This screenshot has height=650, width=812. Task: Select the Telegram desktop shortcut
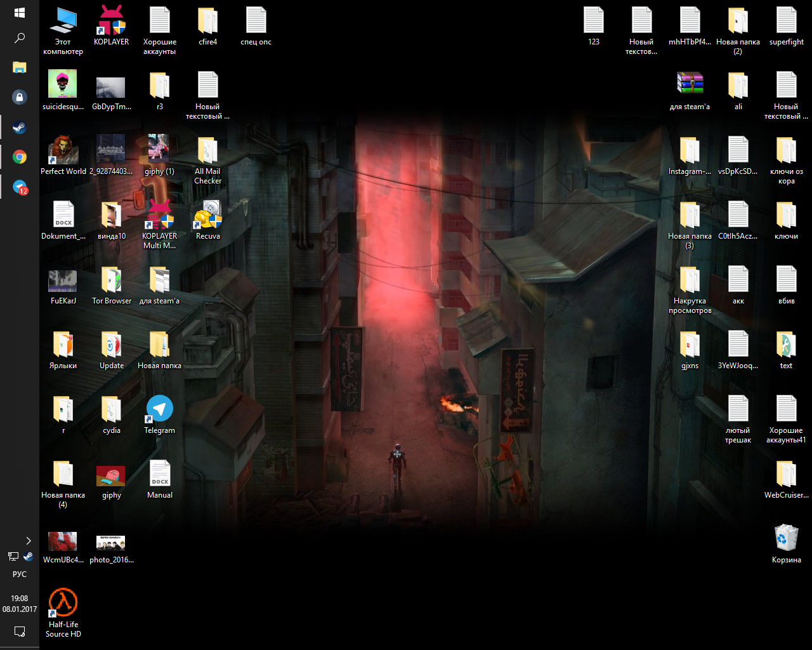pyautogui.click(x=160, y=415)
